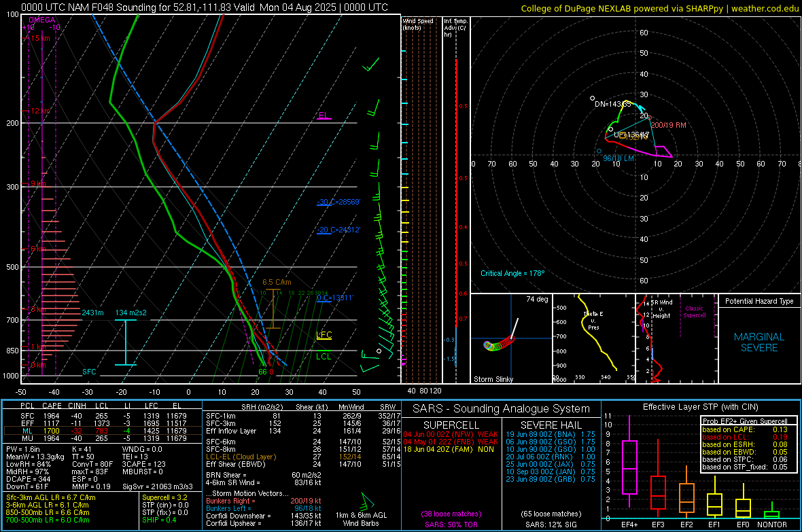Image resolution: width=802 pixels, height=532 pixels.
Task: Click the 'Bunkers Right = 200/19 kt' line
Action: point(264,501)
